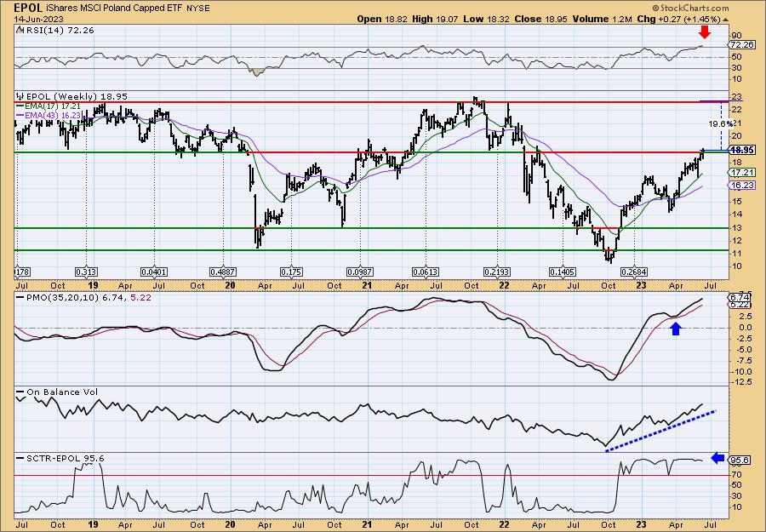Click the 0.1405 value label in price panel
Viewport: 766px width, 532px height.
(x=563, y=272)
